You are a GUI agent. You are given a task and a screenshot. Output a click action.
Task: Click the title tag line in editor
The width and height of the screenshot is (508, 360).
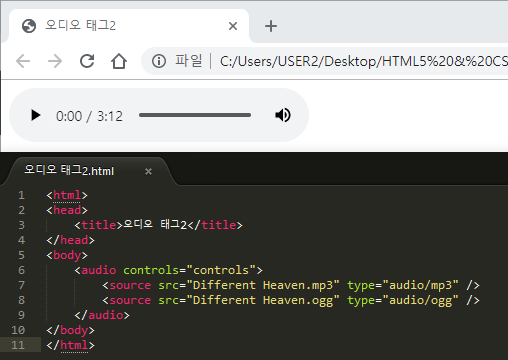158,225
